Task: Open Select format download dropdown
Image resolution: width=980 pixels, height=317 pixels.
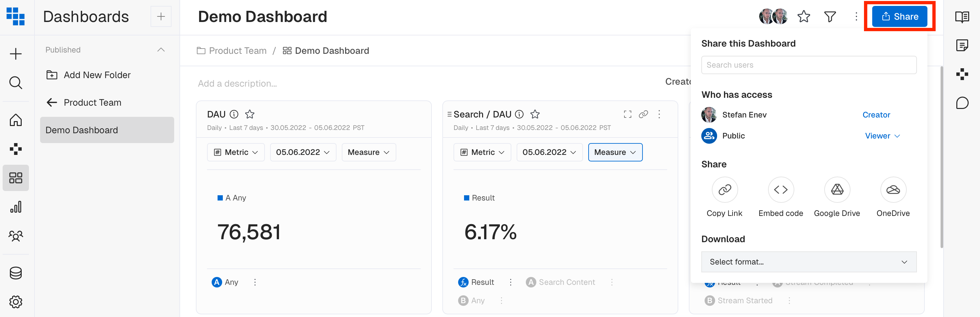Action: [809, 262]
